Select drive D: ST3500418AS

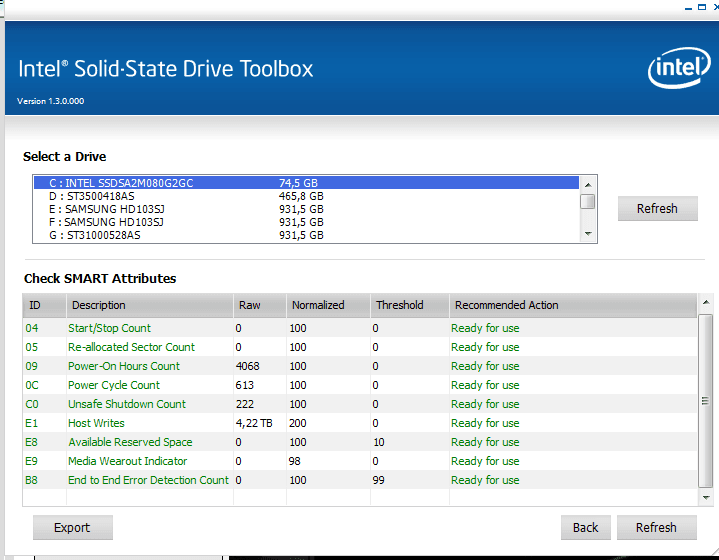(306, 196)
